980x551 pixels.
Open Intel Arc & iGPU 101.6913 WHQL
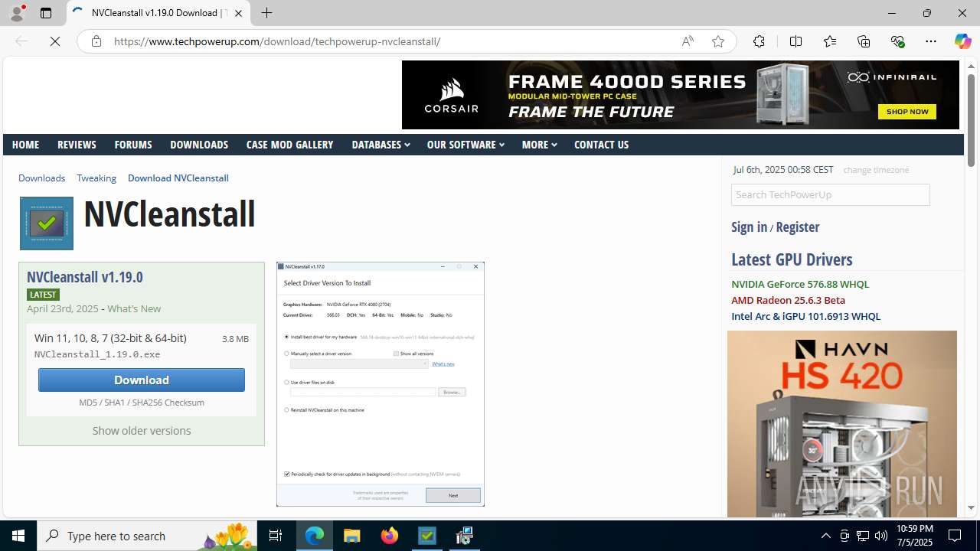pos(805,316)
